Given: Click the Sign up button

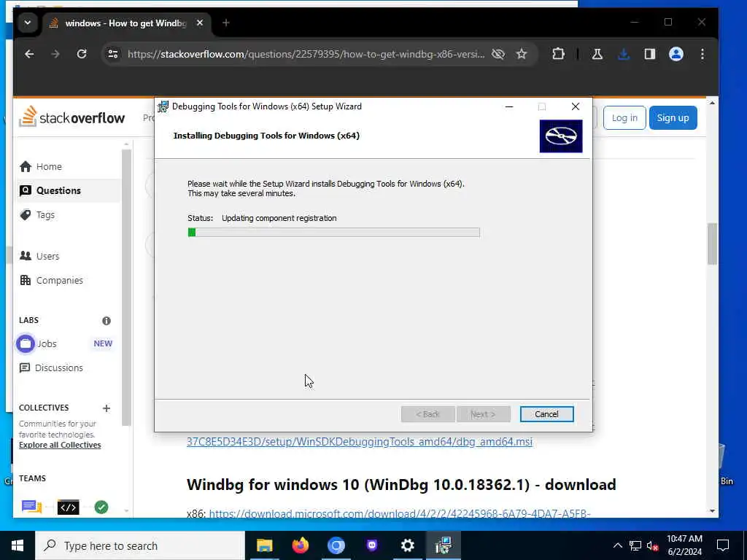Looking at the screenshot, I should 673,117.
